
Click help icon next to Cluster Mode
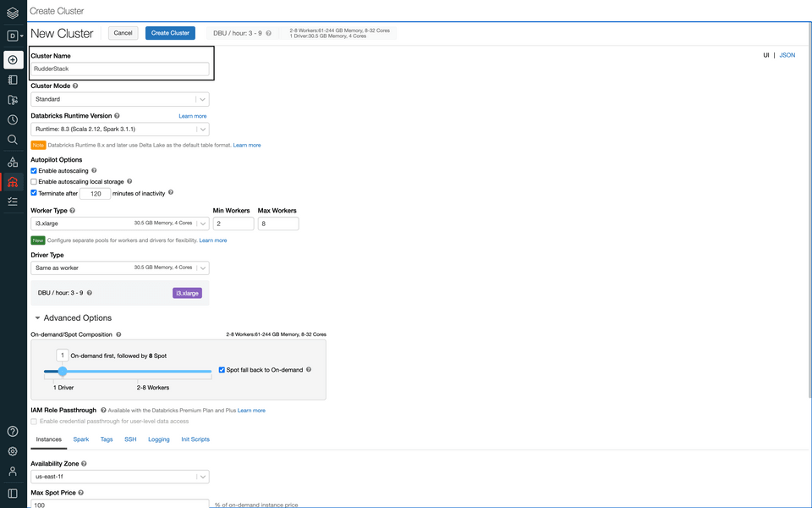pyautogui.click(x=75, y=86)
